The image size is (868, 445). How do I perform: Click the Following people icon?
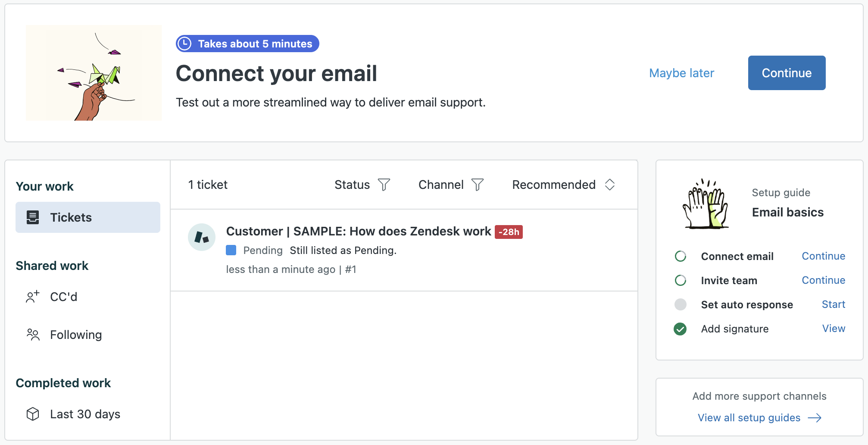(x=33, y=335)
